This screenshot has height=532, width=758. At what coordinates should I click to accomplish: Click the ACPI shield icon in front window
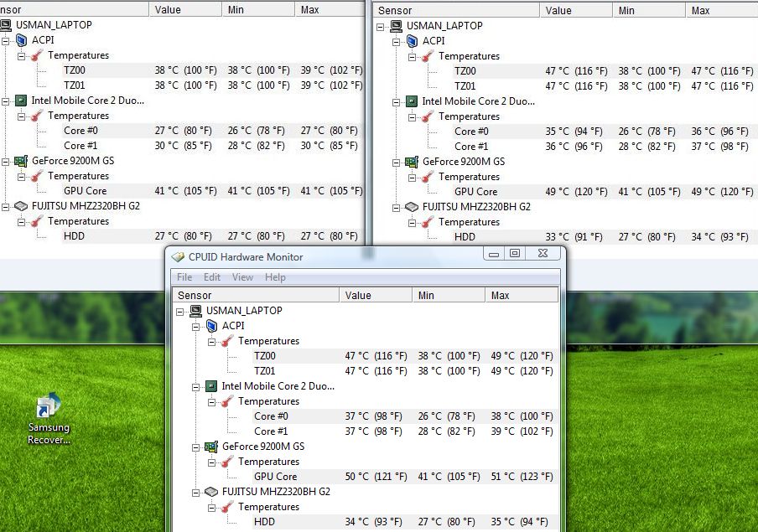pyautogui.click(x=212, y=326)
